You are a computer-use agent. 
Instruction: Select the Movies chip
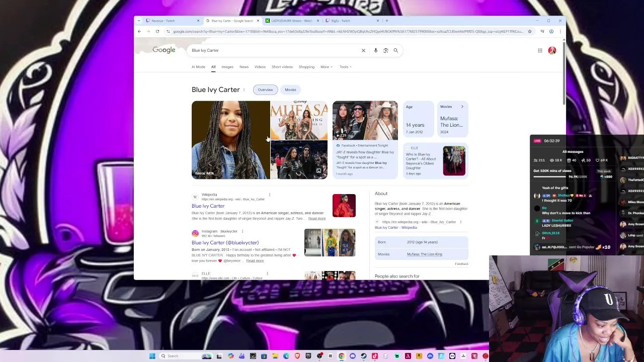(x=290, y=89)
